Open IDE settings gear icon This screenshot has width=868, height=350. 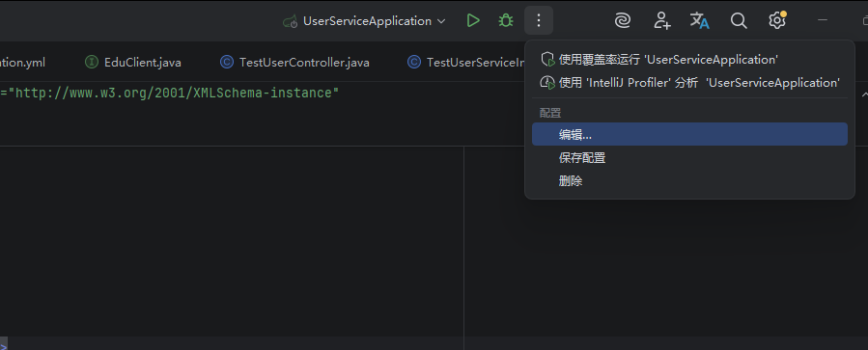pyautogui.click(x=777, y=21)
